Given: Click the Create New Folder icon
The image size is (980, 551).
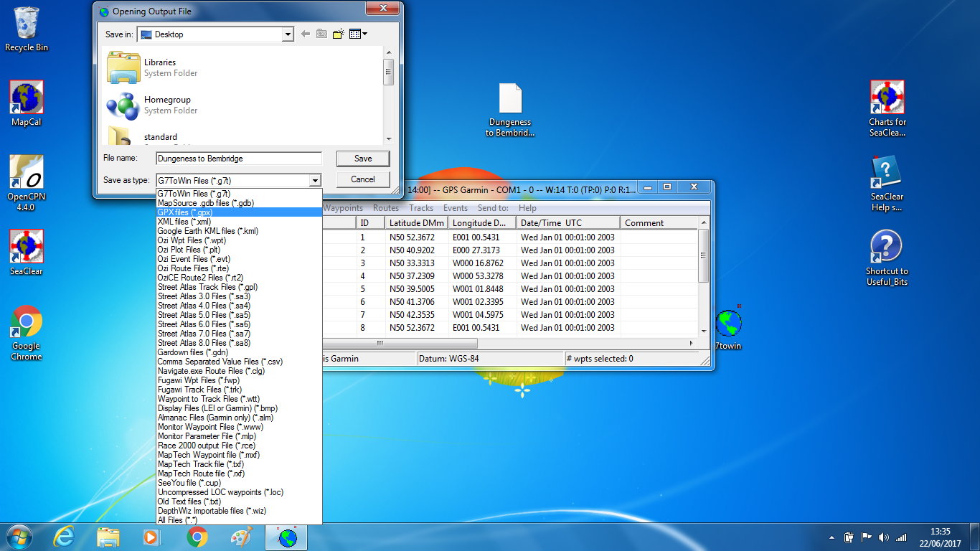Looking at the screenshot, I should click(x=339, y=34).
